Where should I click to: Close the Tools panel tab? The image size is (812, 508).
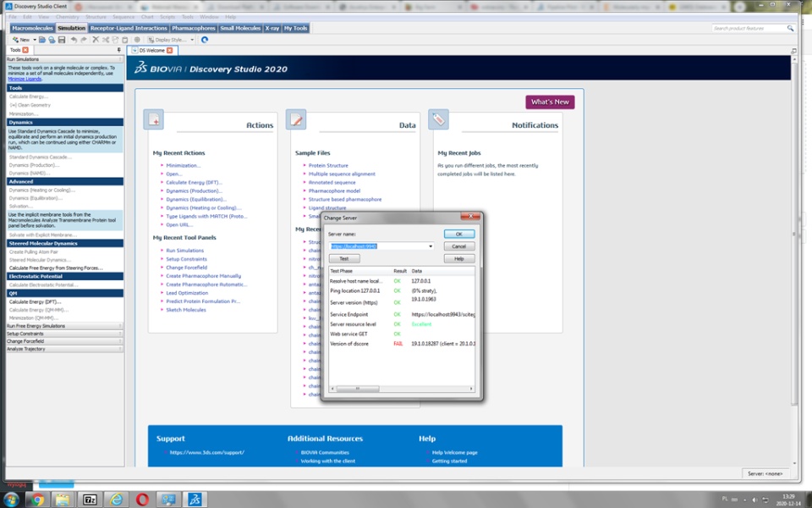click(25, 50)
